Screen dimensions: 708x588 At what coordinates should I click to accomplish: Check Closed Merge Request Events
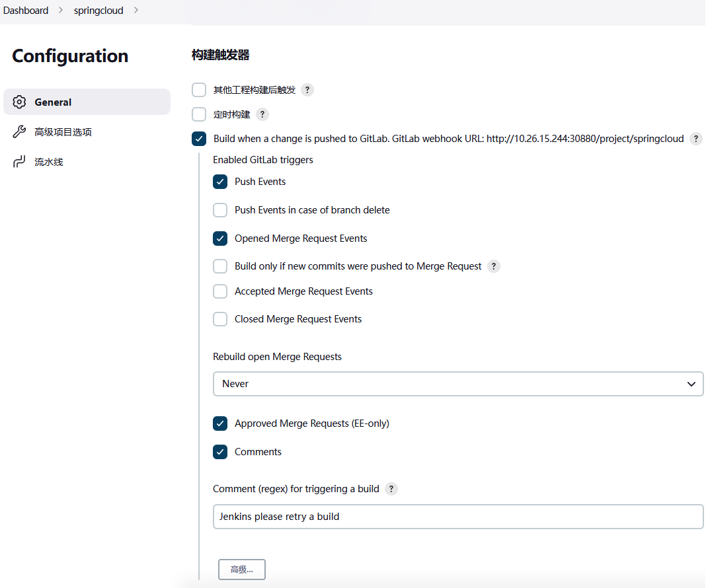(x=220, y=319)
